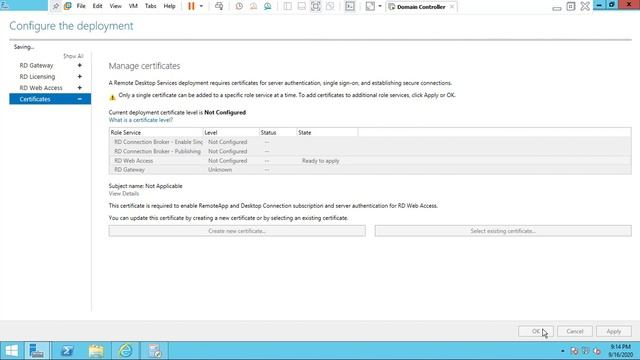Image resolution: width=640 pixels, height=360 pixels.
Task: Switch to Unity mode icon
Action: tap(330, 6)
